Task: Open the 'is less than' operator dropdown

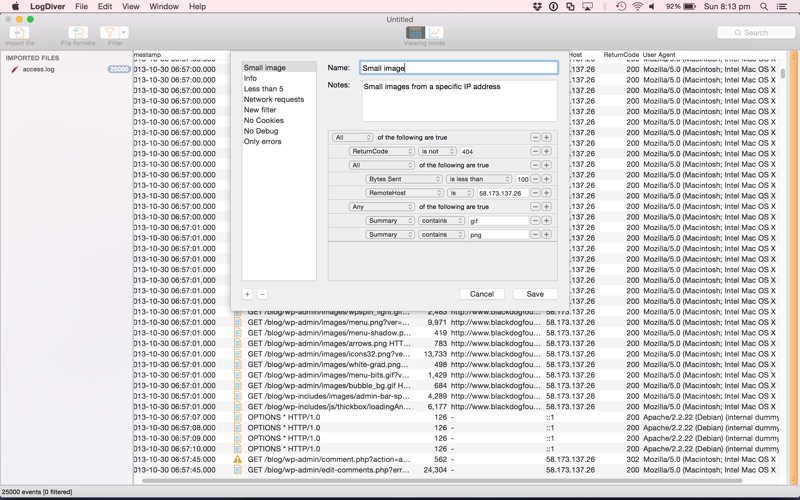Action: pos(479,179)
